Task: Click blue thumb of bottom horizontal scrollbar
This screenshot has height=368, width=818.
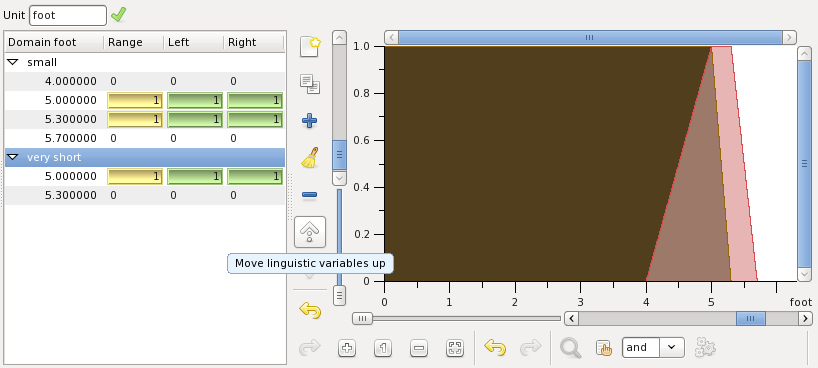Action: pyautogui.click(x=751, y=318)
